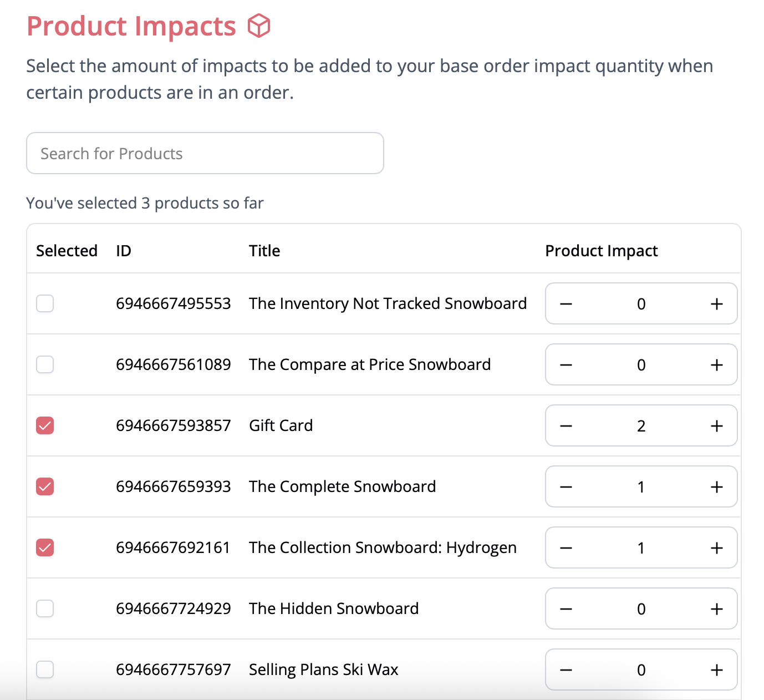The height and width of the screenshot is (700, 764).
Task: Increase impact for The Complete Snowboard
Action: click(x=716, y=487)
